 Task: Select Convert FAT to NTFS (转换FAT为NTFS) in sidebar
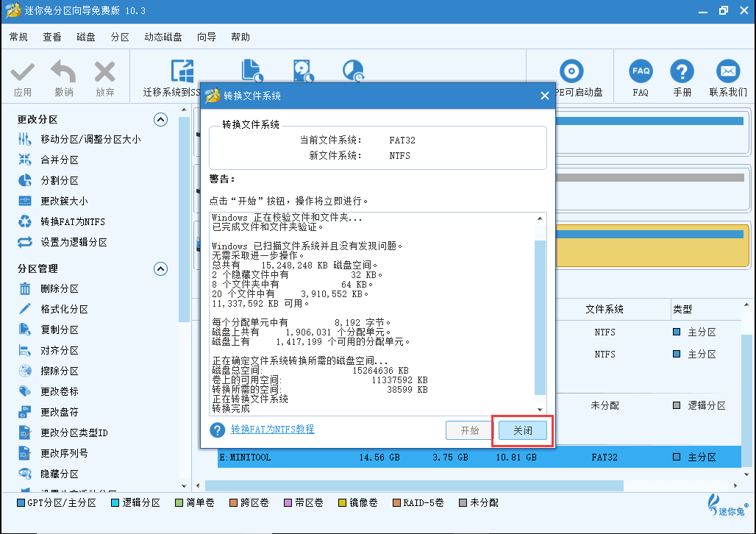point(62,222)
